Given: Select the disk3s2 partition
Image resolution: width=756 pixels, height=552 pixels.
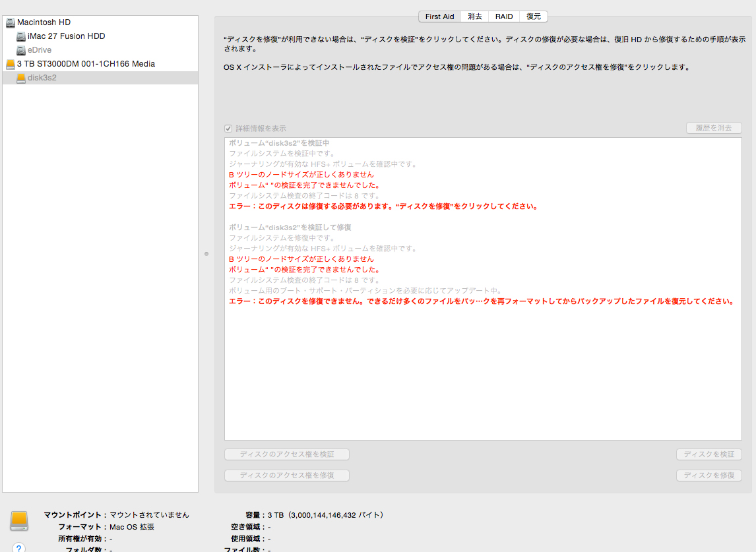Looking at the screenshot, I should [x=100, y=78].
